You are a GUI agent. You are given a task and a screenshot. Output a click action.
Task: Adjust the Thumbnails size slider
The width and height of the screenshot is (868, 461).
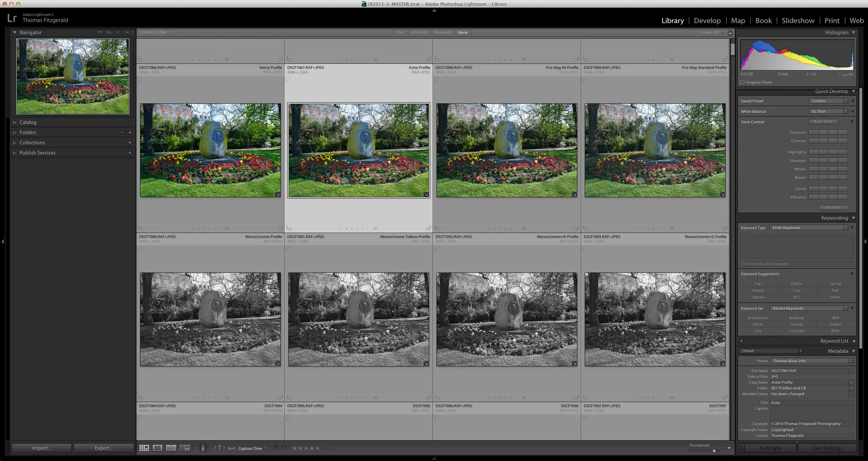click(713, 451)
